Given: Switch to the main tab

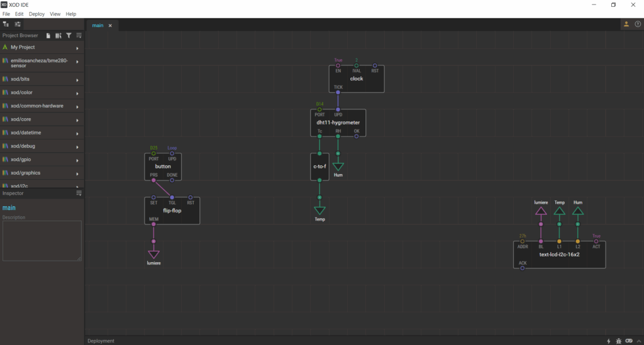Looking at the screenshot, I should pos(97,25).
